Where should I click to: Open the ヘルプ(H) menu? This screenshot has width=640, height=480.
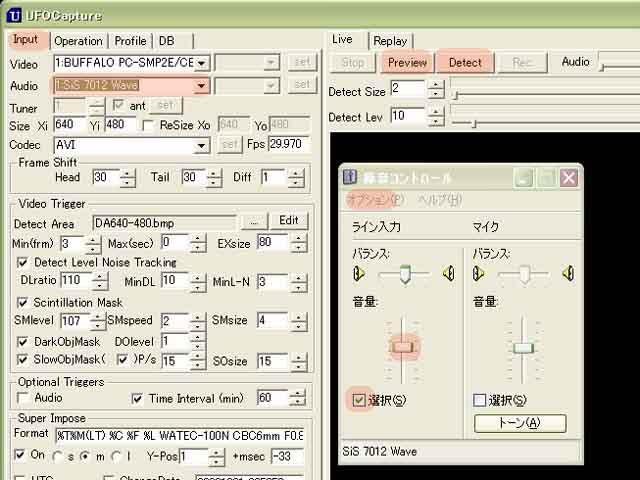[440, 200]
